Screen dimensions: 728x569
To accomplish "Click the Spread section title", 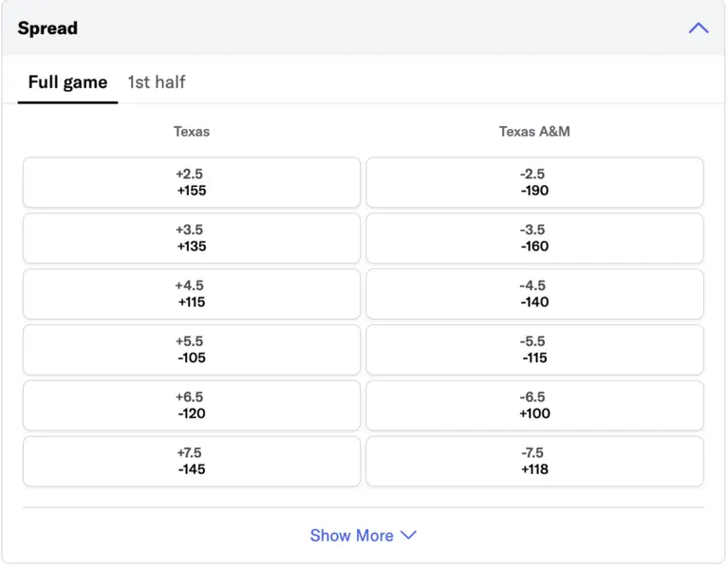I will point(47,28).
